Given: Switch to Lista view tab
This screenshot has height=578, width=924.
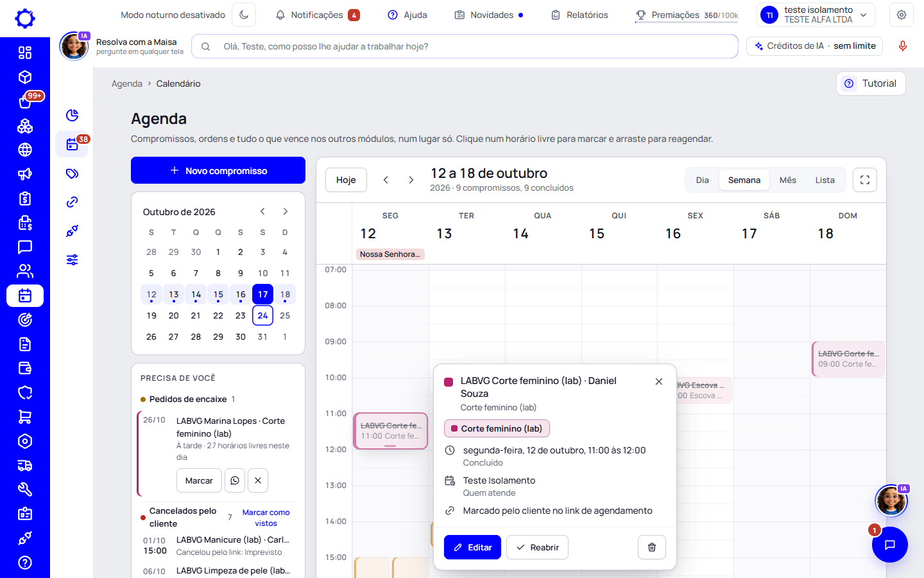Looking at the screenshot, I should coord(825,180).
